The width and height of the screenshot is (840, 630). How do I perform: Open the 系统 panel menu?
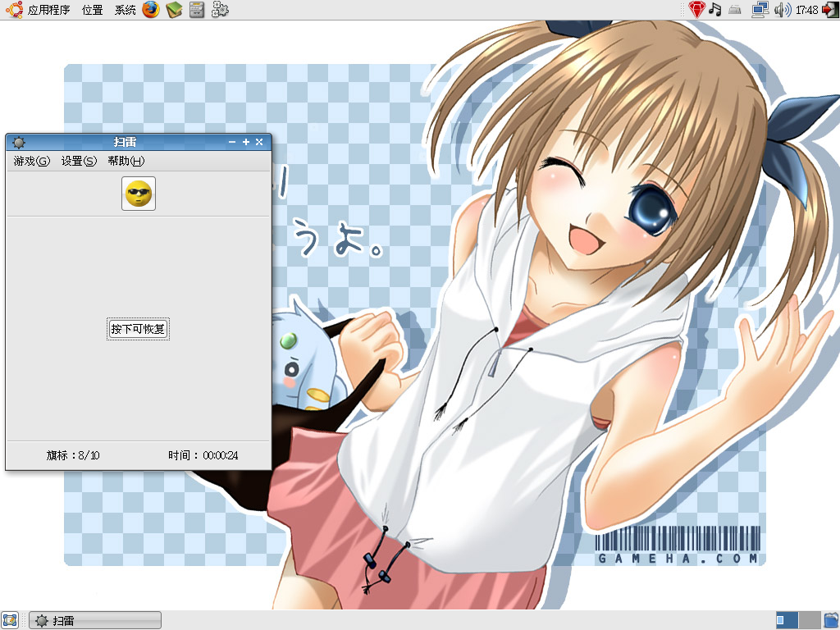[x=125, y=10]
